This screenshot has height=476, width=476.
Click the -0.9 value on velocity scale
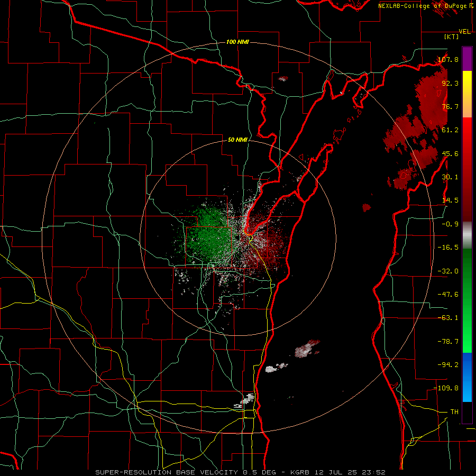(450, 224)
